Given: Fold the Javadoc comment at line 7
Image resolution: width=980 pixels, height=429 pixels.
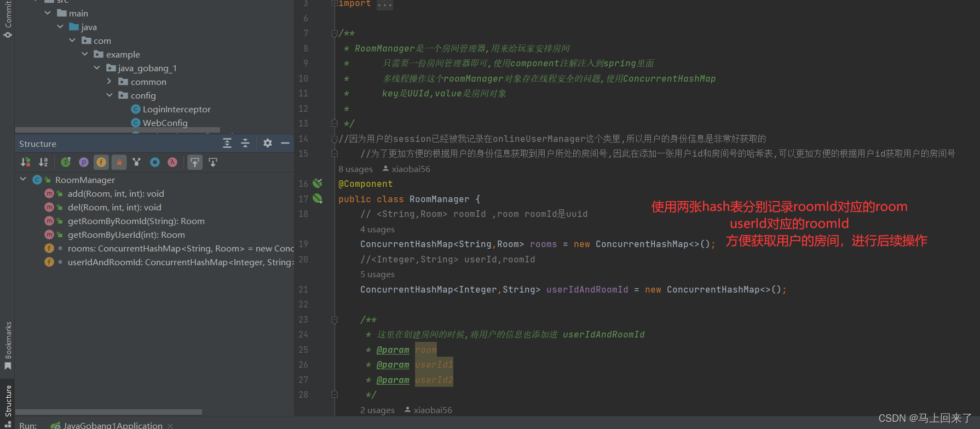Looking at the screenshot, I should 335,33.
